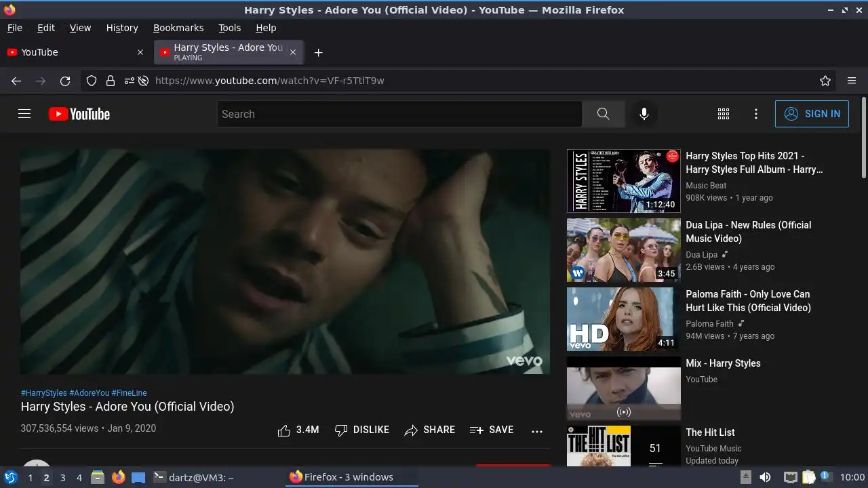Click title Dua Lipa - New Rules

[x=749, y=232]
